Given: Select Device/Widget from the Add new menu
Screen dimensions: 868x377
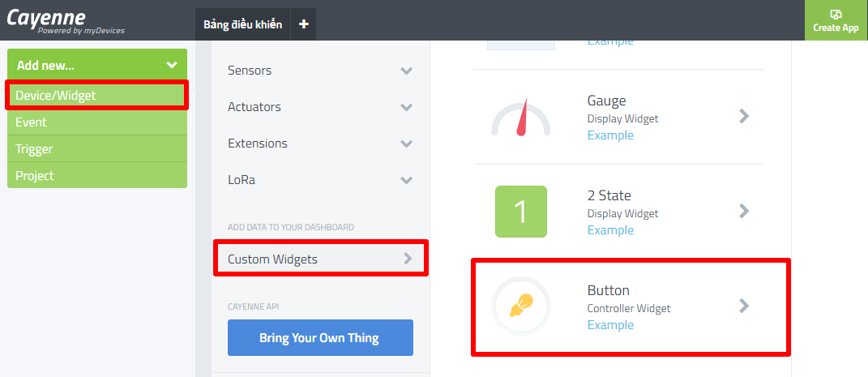Looking at the screenshot, I should tap(56, 96).
